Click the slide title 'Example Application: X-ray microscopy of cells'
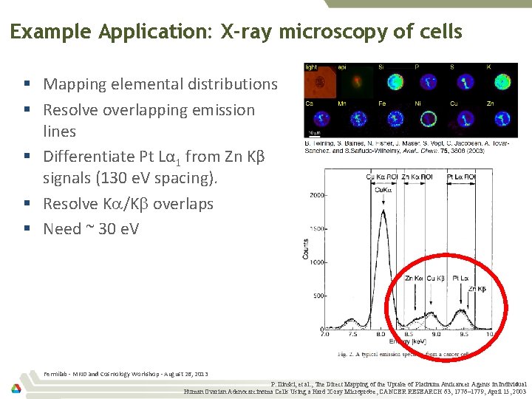 [x=236, y=32]
